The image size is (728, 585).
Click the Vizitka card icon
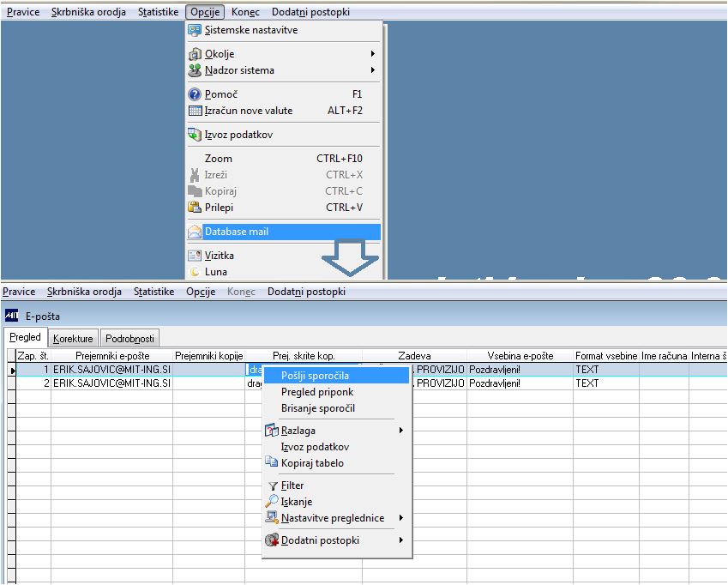pyautogui.click(x=195, y=256)
